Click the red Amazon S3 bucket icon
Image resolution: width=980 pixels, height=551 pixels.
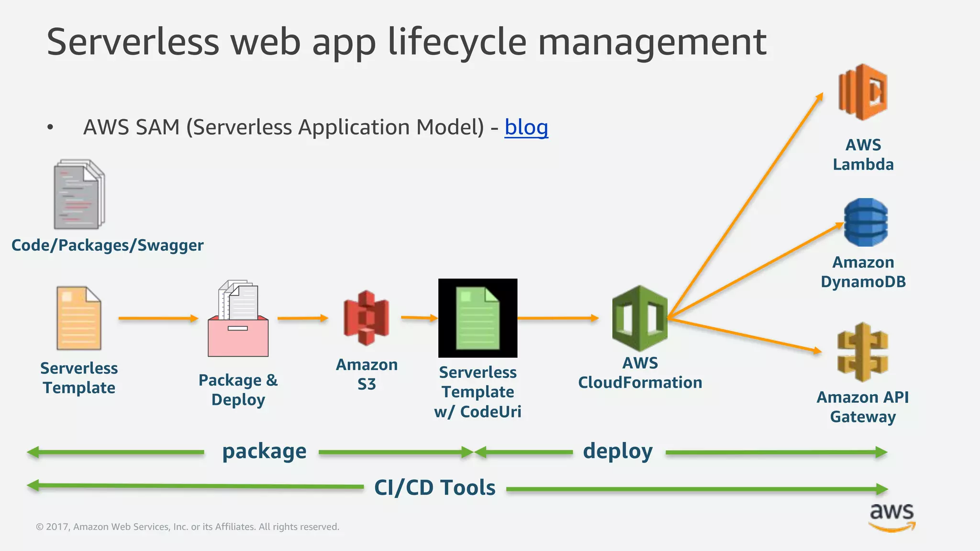367,318
